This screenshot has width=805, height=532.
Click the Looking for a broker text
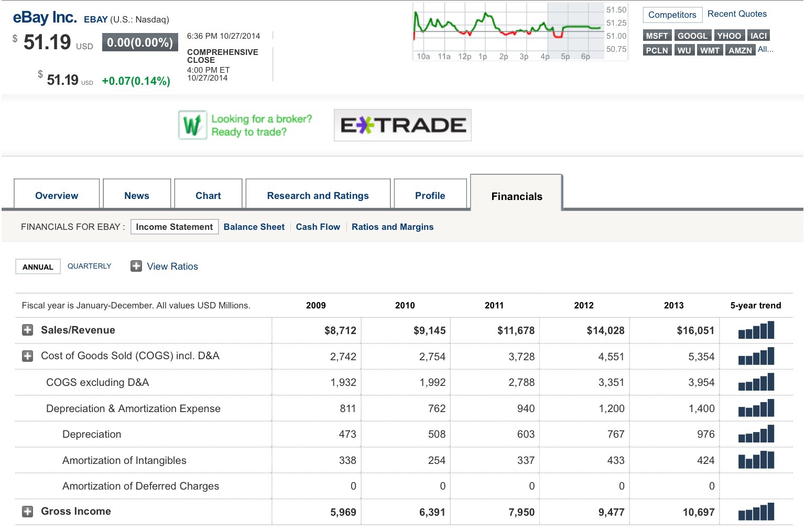pos(262,125)
